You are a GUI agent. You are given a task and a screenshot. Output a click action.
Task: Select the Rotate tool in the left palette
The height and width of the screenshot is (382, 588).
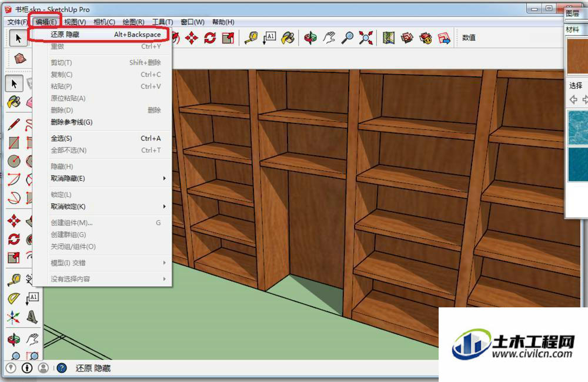tap(14, 239)
